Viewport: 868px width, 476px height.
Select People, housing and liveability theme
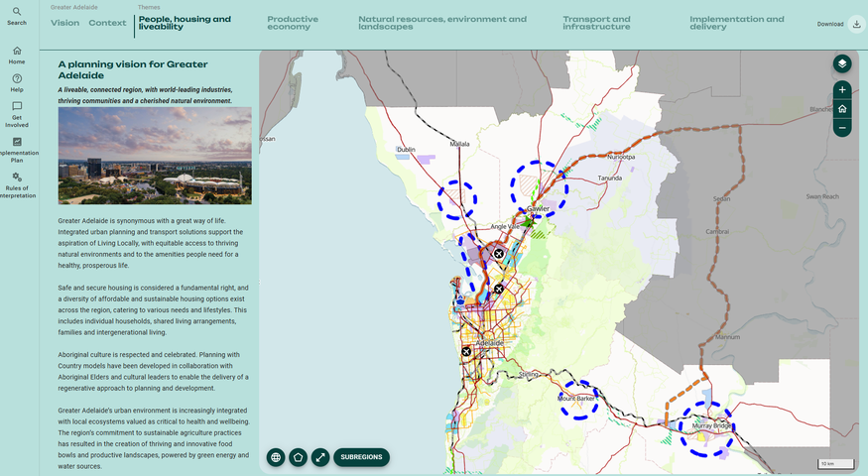(x=185, y=23)
